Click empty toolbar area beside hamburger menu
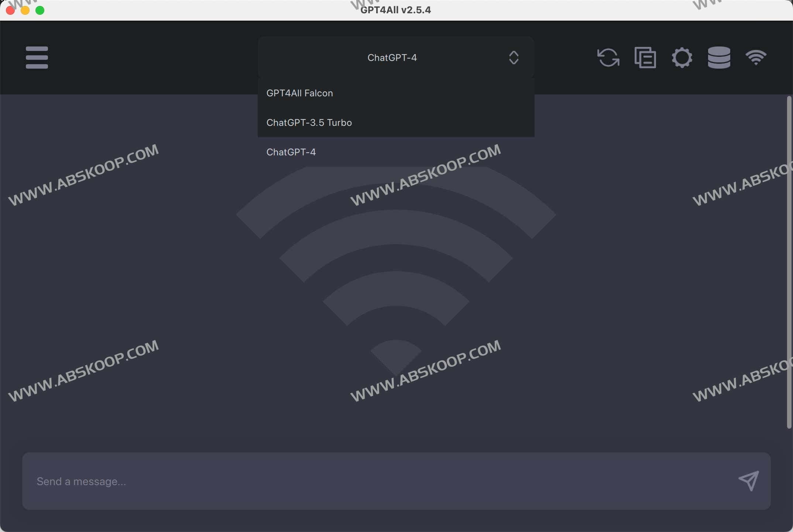This screenshot has height=532, width=793. (x=148, y=58)
